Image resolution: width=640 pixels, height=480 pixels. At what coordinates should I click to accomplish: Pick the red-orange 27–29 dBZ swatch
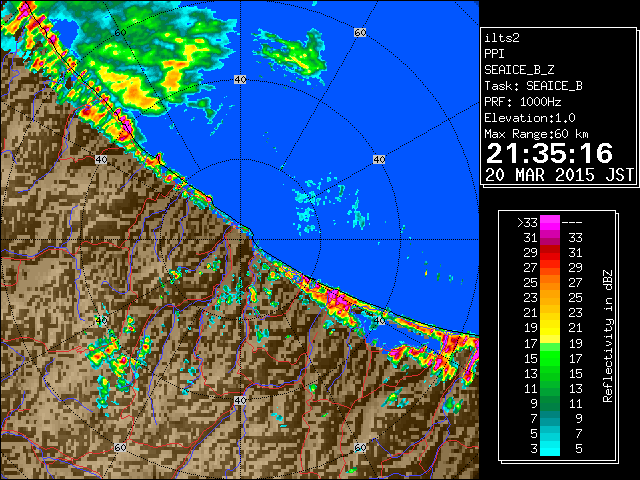click(550, 267)
